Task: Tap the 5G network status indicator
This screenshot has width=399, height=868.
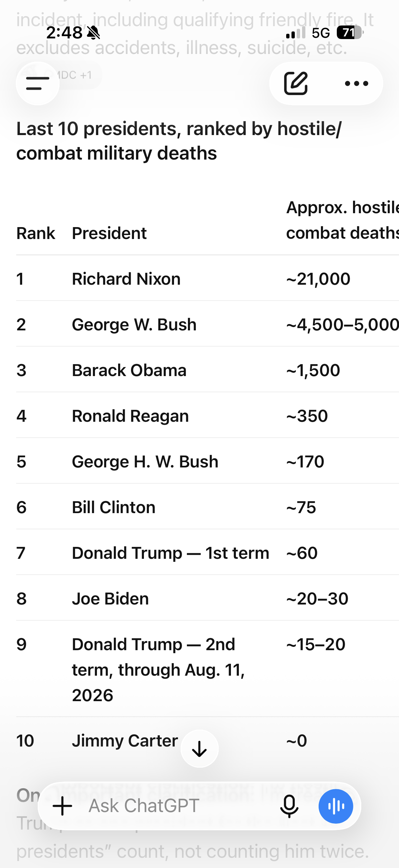Action: [x=321, y=33]
